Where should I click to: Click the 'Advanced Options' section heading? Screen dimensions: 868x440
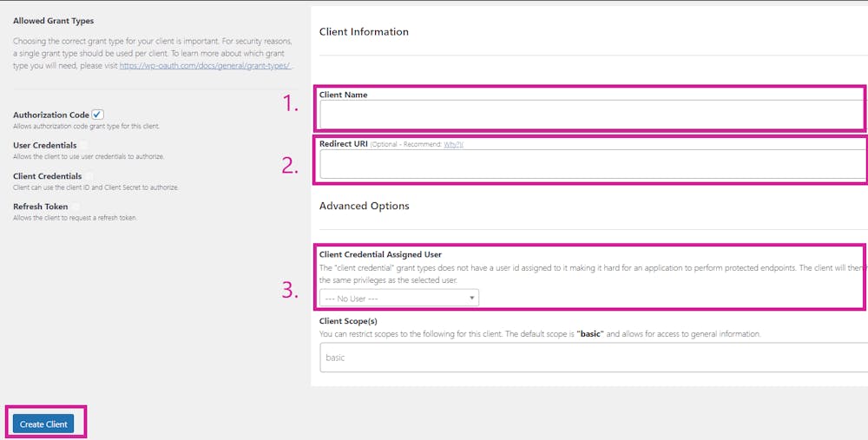click(x=364, y=206)
